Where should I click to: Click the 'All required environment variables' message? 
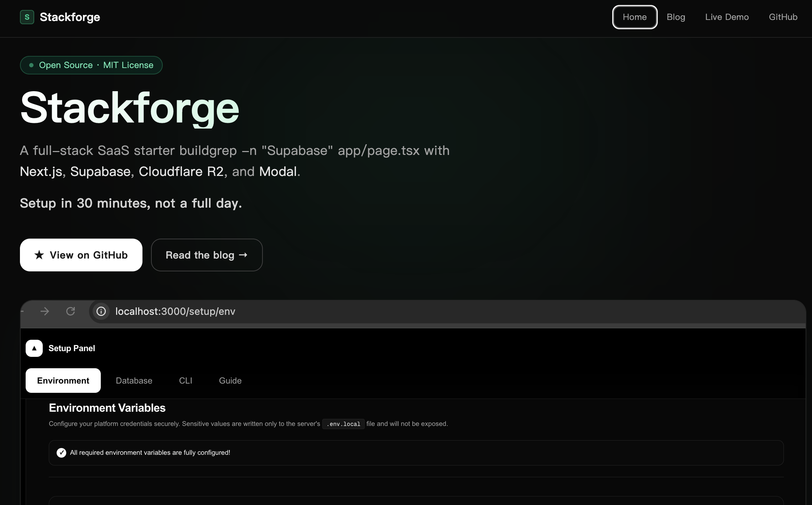tap(150, 453)
